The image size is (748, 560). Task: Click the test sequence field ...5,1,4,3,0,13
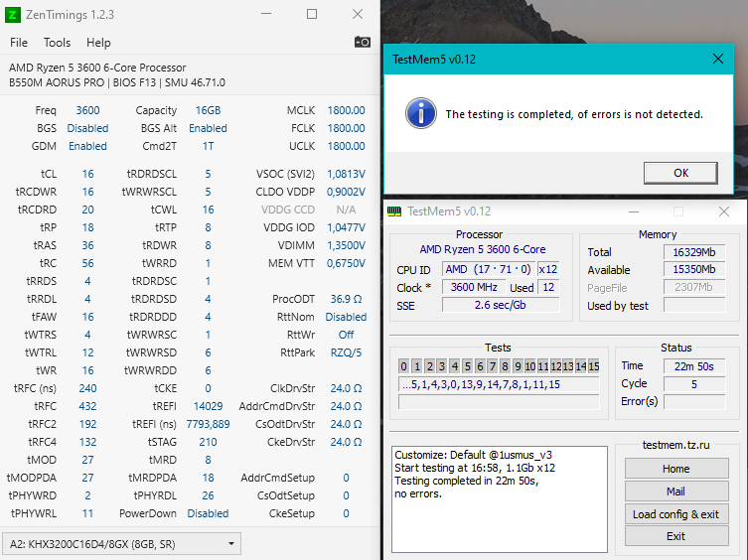click(x=499, y=384)
